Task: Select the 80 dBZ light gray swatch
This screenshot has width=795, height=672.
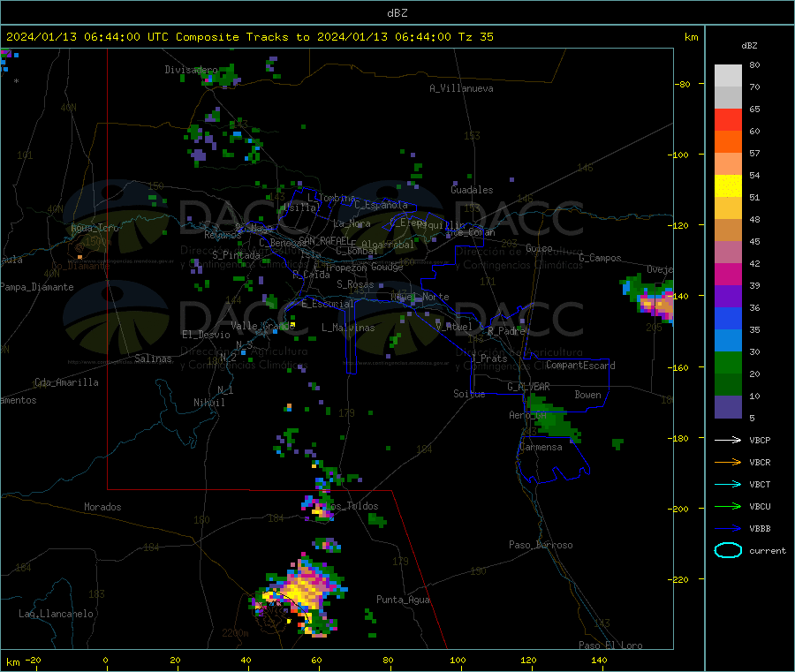Action: click(x=728, y=76)
